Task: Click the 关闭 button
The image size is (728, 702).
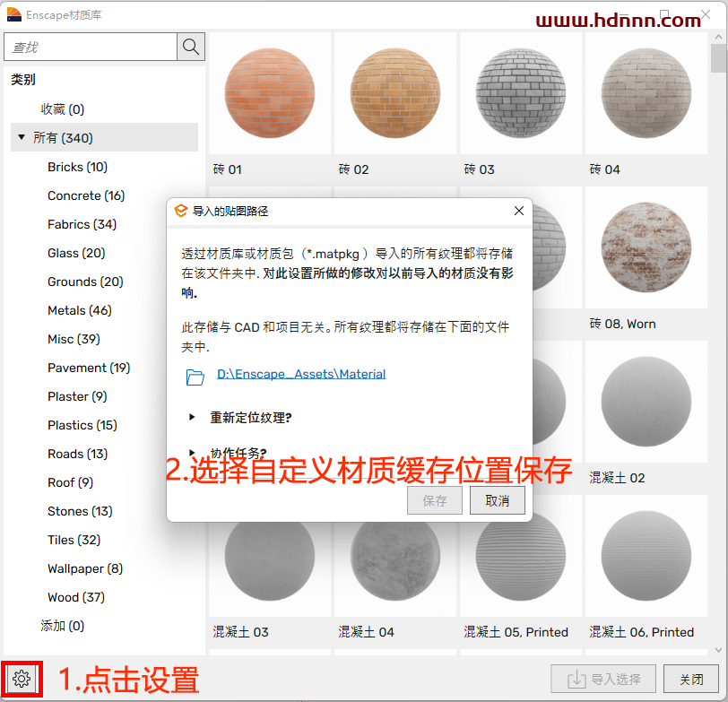Action: pos(691,679)
